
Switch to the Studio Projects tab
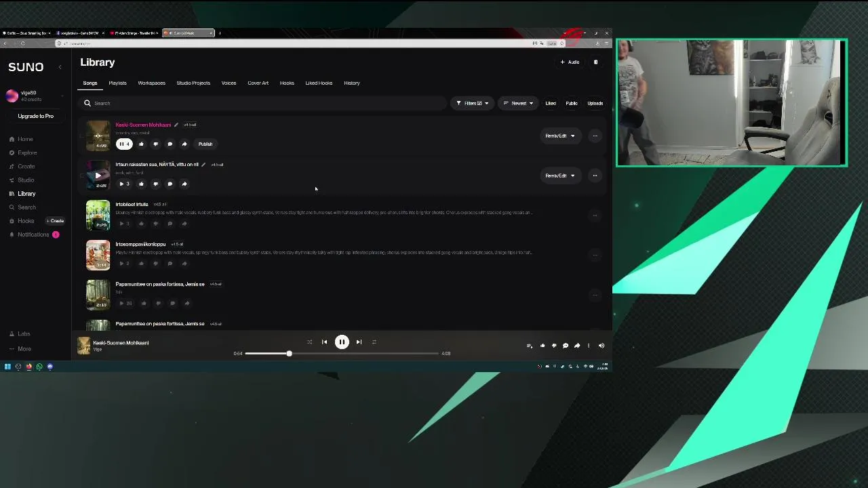193,83
